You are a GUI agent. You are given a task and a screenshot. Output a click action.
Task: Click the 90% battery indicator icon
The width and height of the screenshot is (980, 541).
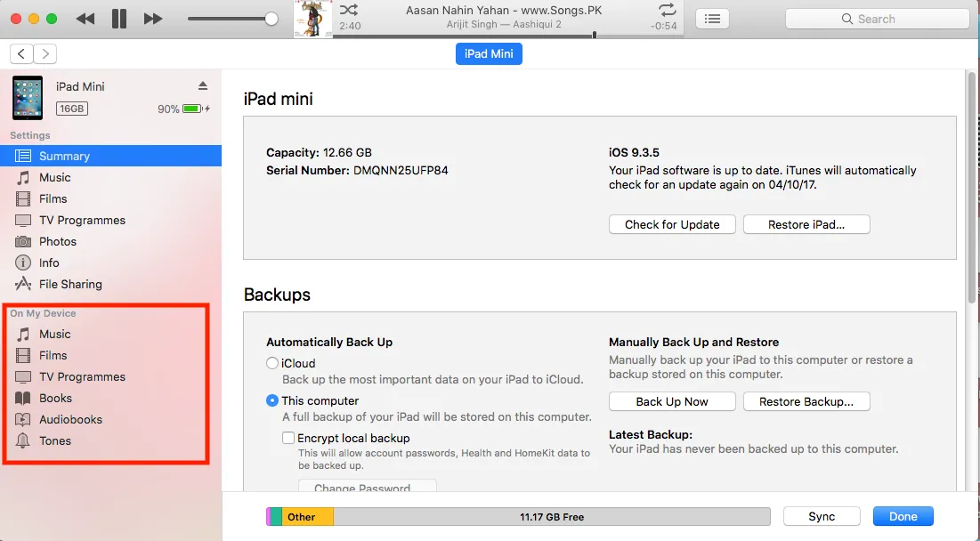(x=192, y=109)
